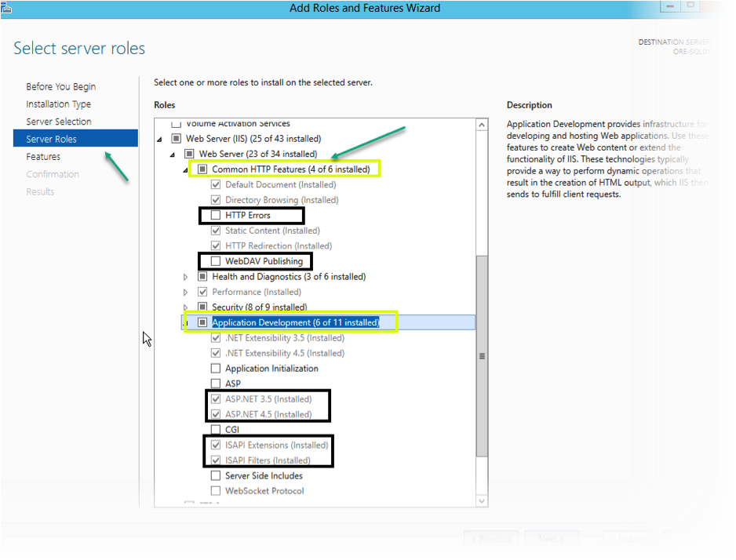Select the Static Content (Installed) row

pyautogui.click(x=272, y=231)
